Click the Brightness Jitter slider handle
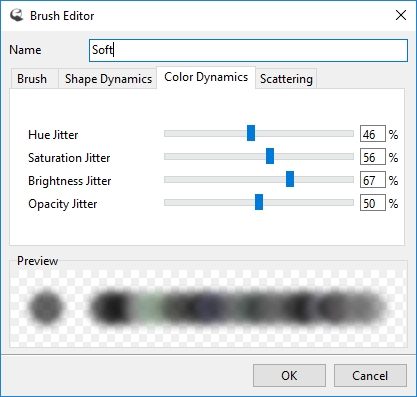 [290, 179]
